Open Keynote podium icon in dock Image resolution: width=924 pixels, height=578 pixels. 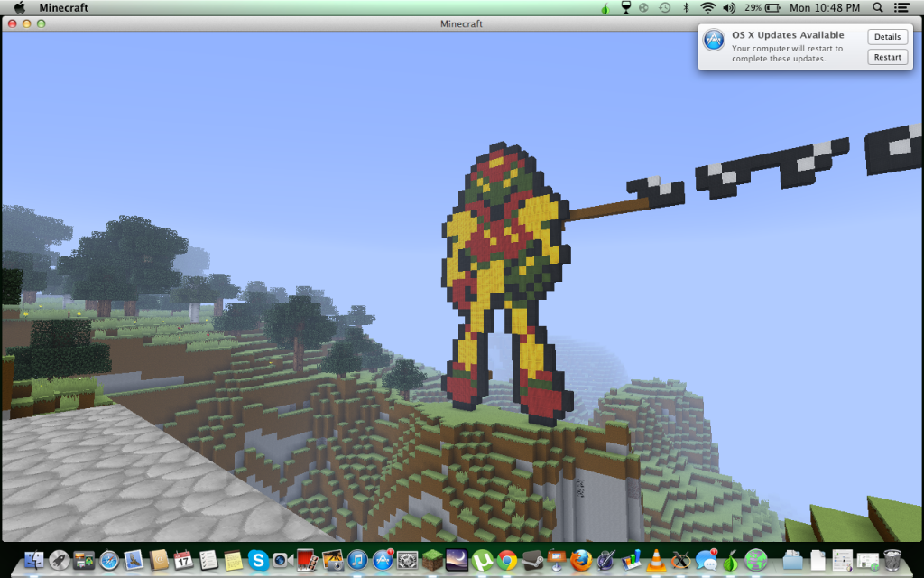(x=556, y=559)
